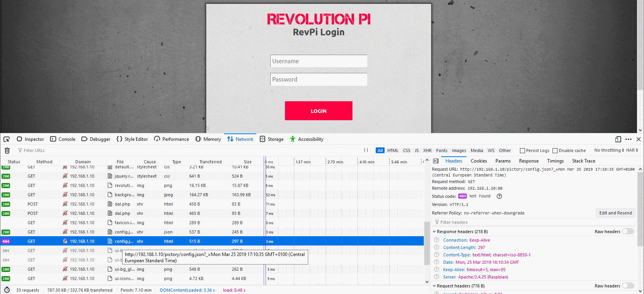This screenshot has width=644, height=294.
Task: Toggle Raw headers for response headers
Action: point(628,232)
